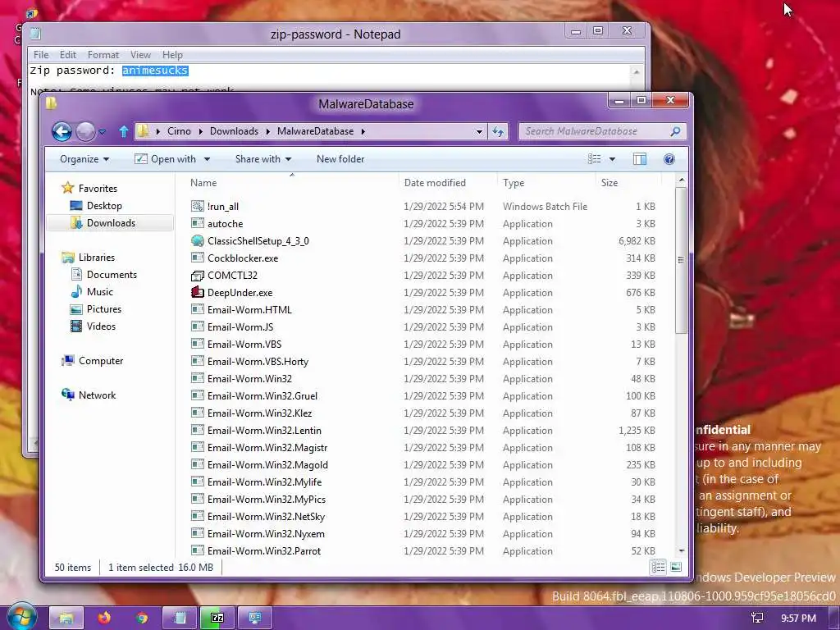Select Downloads in the navigation pane
Screen dimensions: 840x630
[x=111, y=223]
